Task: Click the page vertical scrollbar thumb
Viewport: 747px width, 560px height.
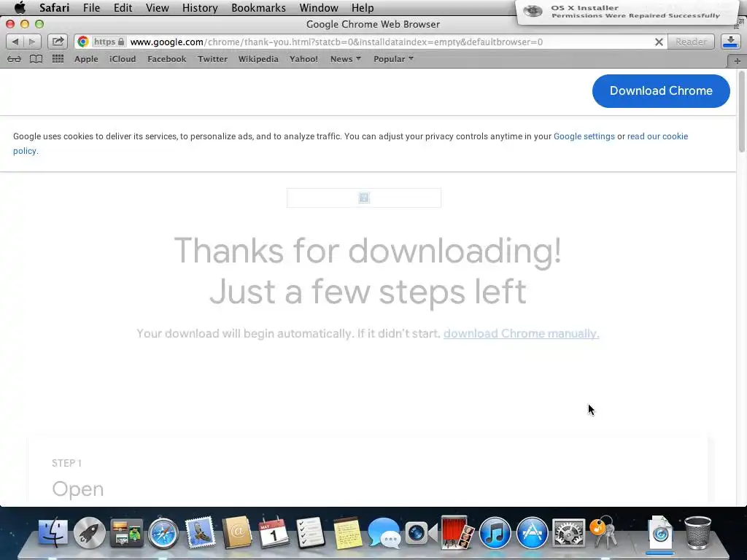Action: click(x=741, y=112)
